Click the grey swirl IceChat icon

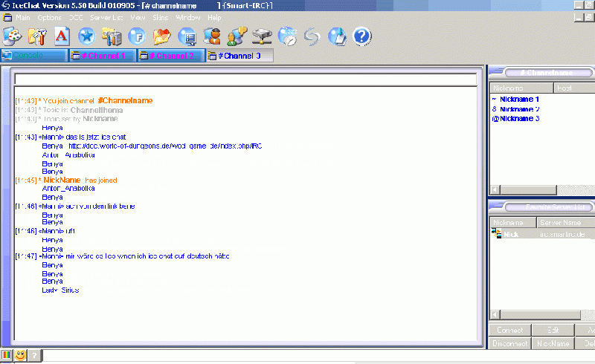point(312,37)
